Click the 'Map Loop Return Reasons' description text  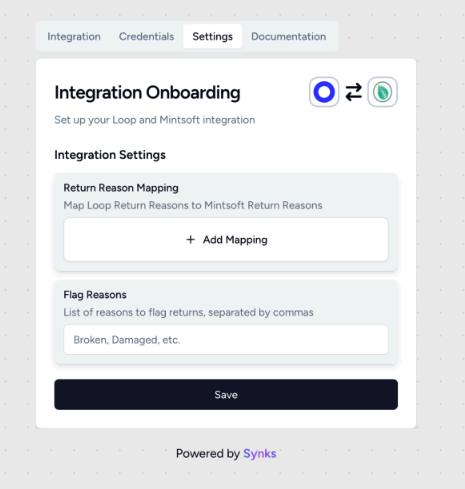(x=193, y=205)
